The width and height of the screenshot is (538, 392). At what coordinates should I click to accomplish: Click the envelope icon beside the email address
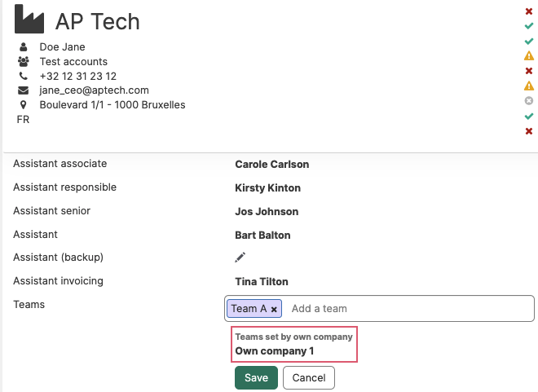[x=23, y=90]
